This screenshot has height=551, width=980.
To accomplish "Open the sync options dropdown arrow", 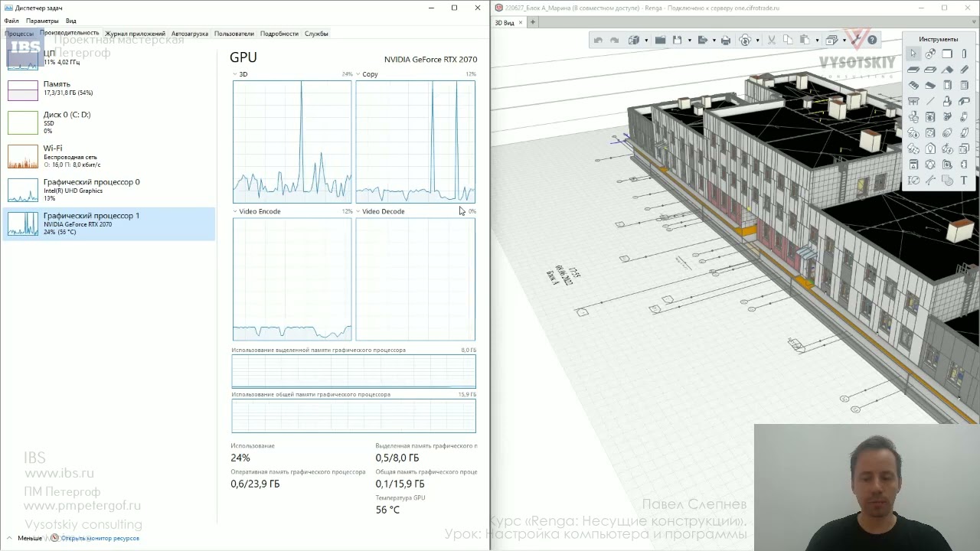I will [758, 40].
